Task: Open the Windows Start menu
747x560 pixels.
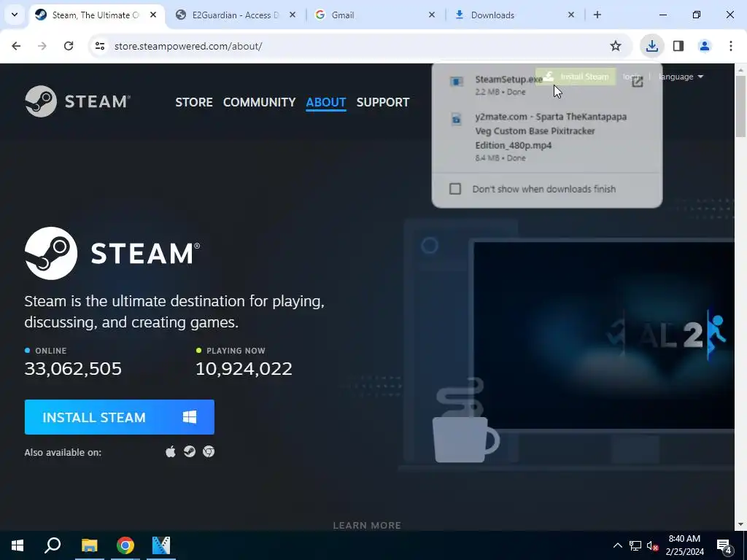Action: click(x=18, y=545)
